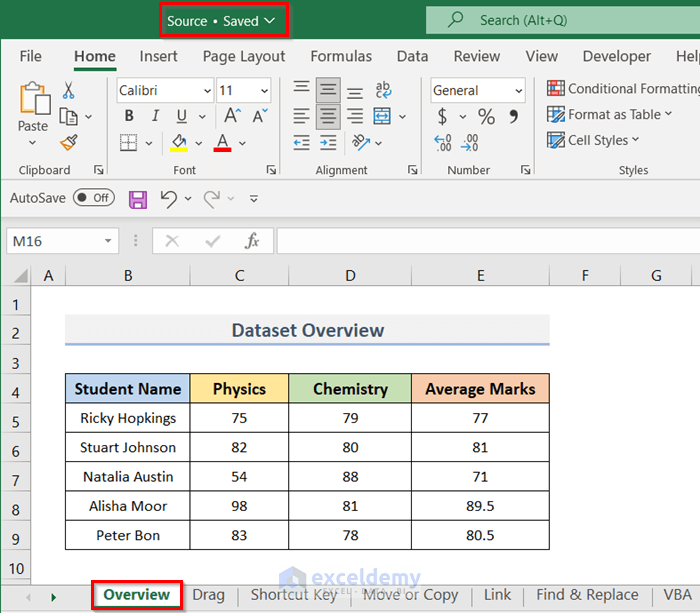Open the Calibri font name dropdown
The image size is (700, 613).
pos(206,91)
